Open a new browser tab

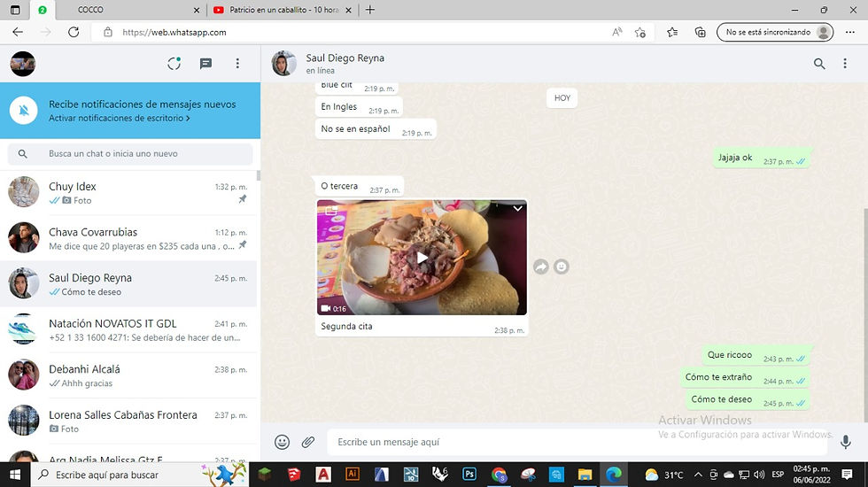coord(370,10)
